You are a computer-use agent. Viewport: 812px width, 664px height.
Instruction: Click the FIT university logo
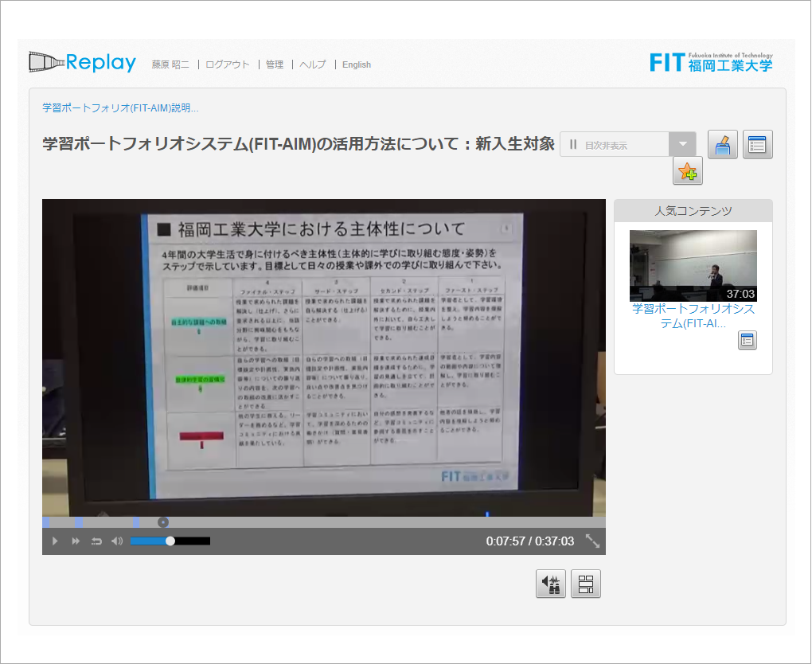pyautogui.click(x=710, y=61)
